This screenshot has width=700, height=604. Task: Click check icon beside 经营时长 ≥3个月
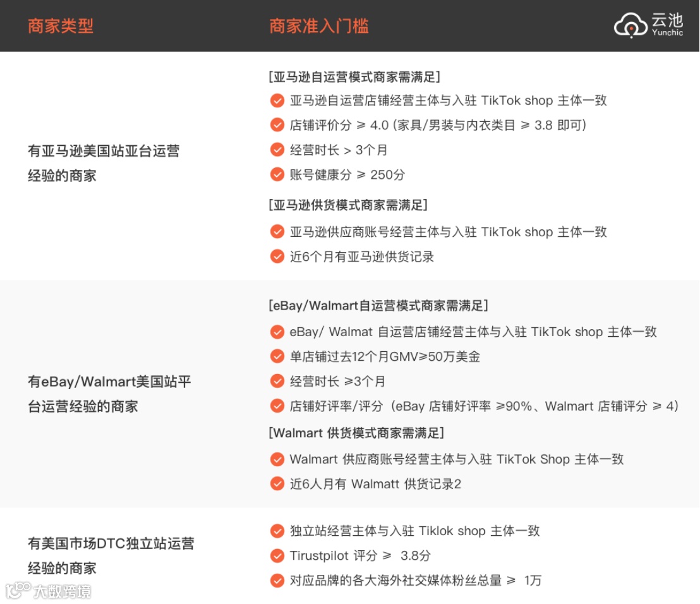pyautogui.click(x=277, y=381)
